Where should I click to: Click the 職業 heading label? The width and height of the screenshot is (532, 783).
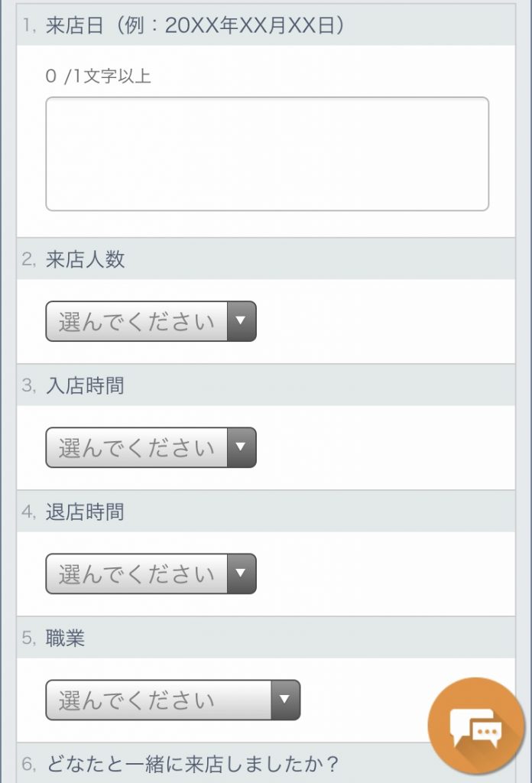(66, 638)
